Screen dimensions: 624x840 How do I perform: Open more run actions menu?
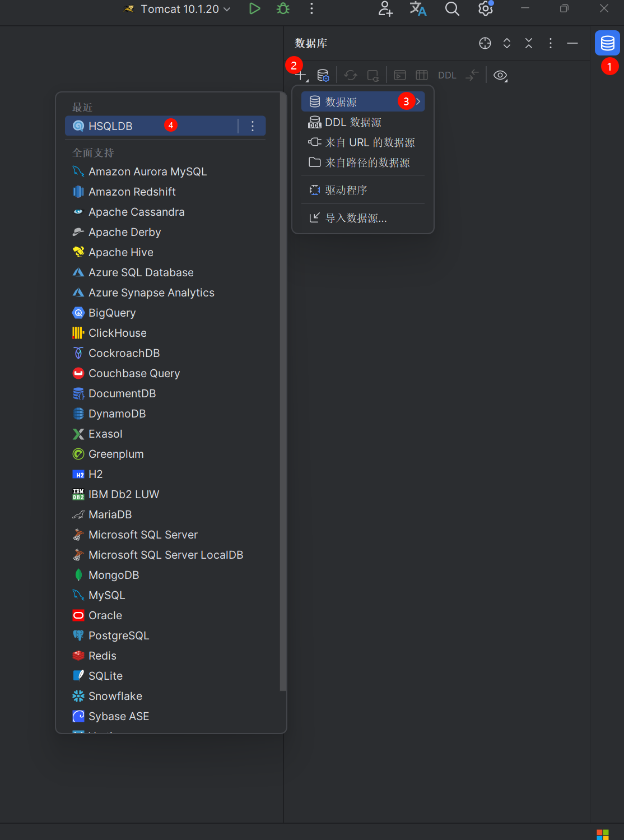[311, 8]
